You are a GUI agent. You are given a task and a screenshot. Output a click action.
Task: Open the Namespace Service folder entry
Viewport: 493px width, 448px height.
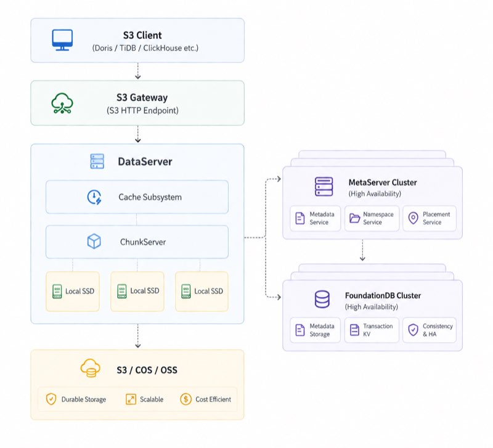click(371, 218)
